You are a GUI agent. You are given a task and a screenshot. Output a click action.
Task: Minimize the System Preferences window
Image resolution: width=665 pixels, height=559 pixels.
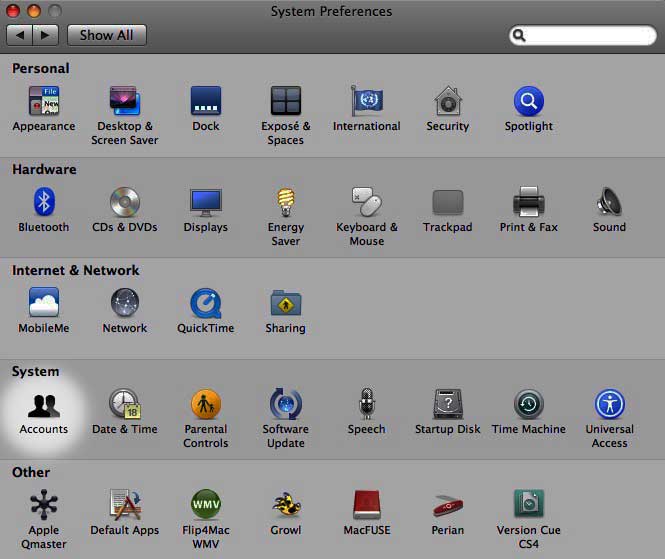click(34, 11)
